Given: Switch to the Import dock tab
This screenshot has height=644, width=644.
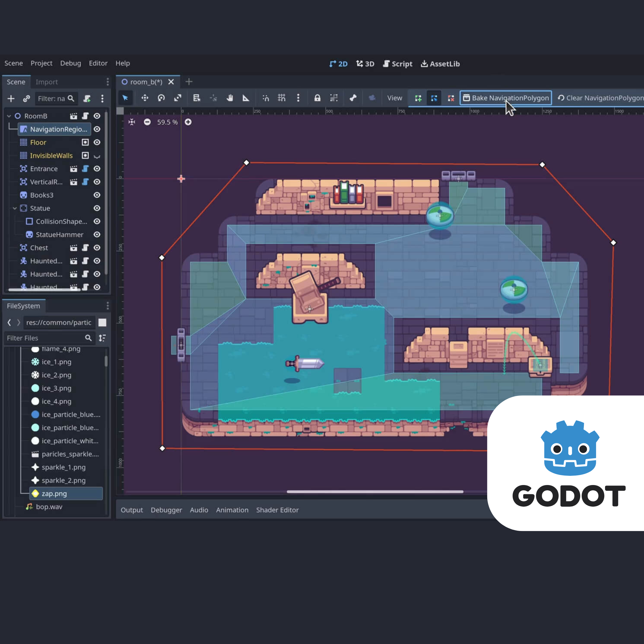Looking at the screenshot, I should point(47,82).
